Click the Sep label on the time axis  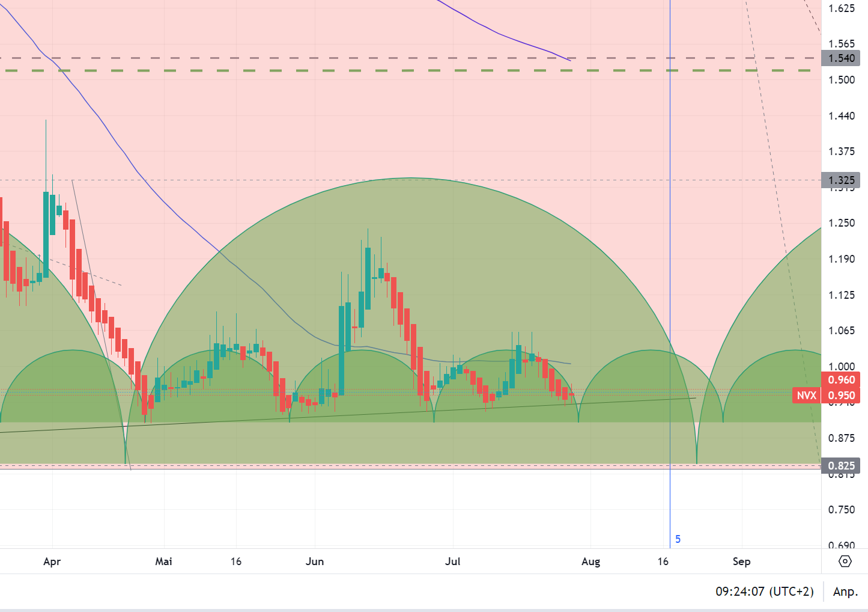pos(741,561)
